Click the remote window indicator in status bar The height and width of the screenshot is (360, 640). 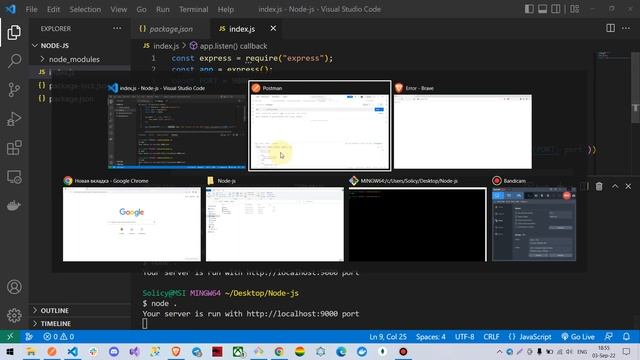click(x=10, y=337)
